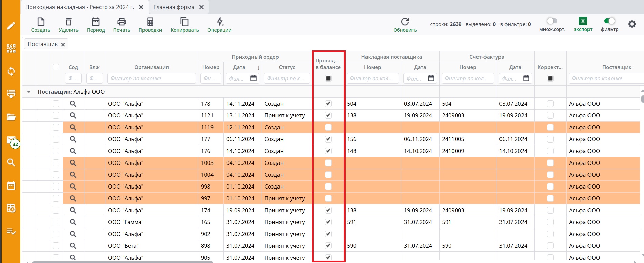644x263 pixels.
Task: Disable the filter toggle switch
Action: (609, 21)
